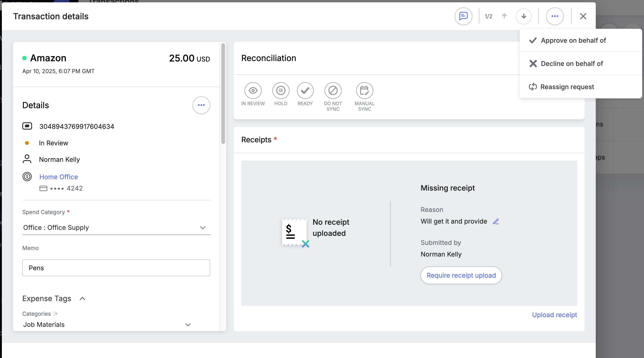
Task: Open Categories Job Materials dropdown
Action: (x=107, y=325)
